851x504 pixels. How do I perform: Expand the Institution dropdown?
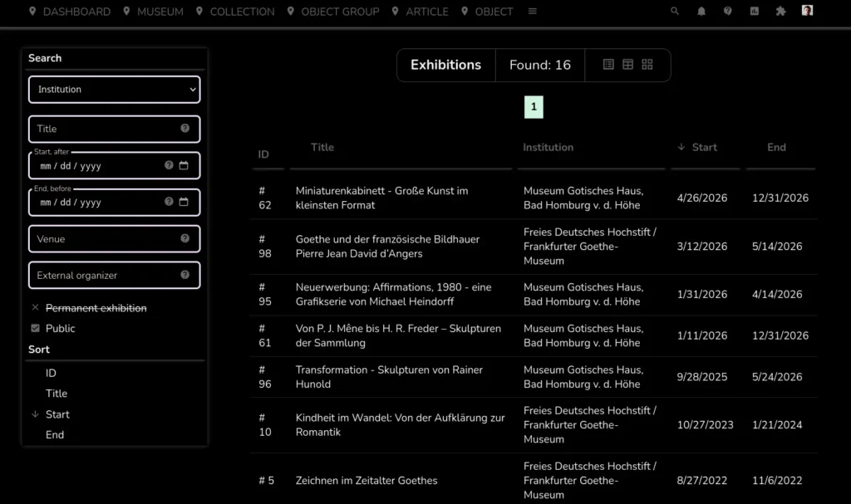pyautogui.click(x=114, y=90)
